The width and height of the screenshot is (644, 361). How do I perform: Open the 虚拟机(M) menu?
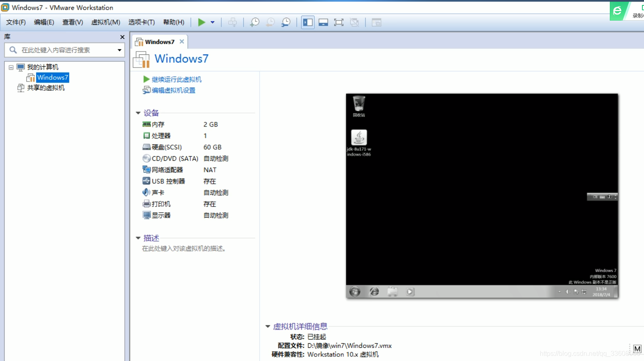pos(106,22)
